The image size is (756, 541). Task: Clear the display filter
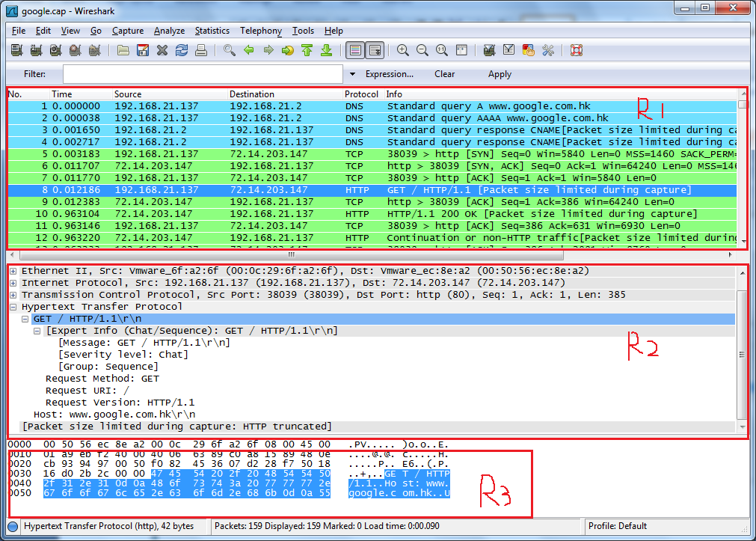(x=444, y=74)
